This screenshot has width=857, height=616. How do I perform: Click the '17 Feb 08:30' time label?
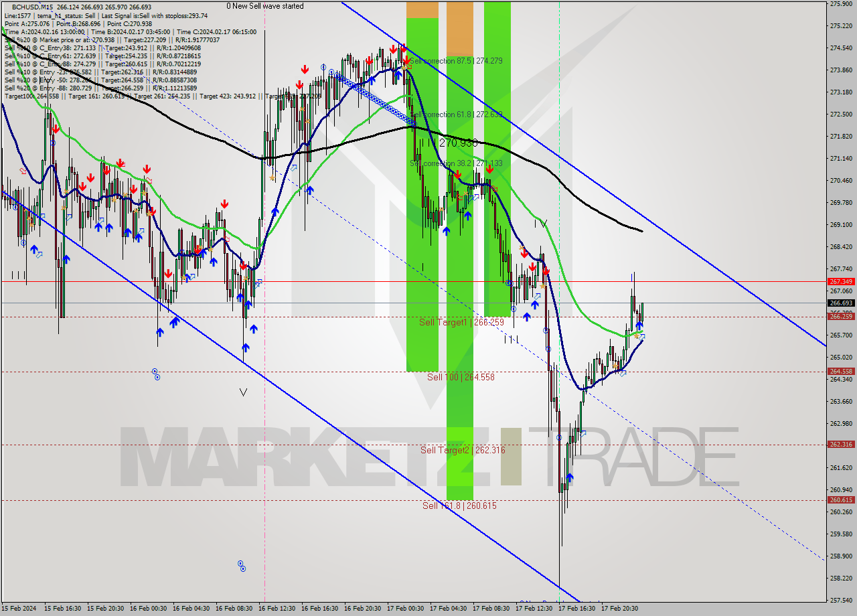click(491, 609)
